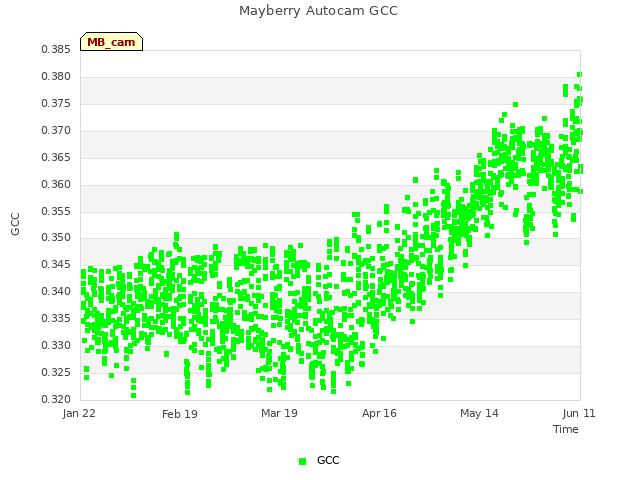The height and width of the screenshot is (480, 640).
Task: Select the Jan 22 x-axis label
Action: click(x=79, y=413)
